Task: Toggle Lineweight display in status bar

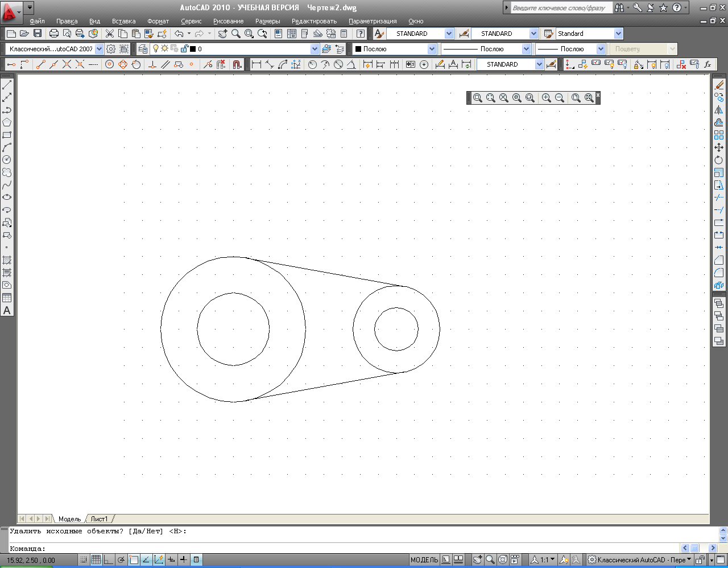Action: click(x=184, y=560)
